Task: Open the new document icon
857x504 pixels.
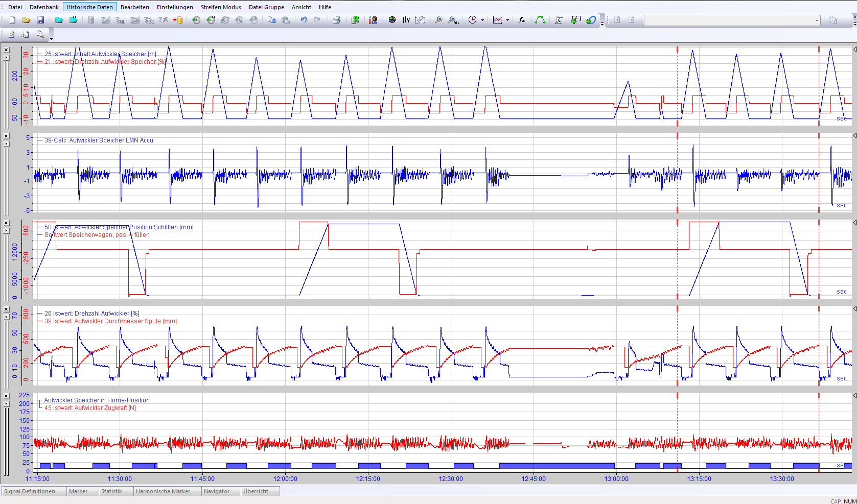Action: click(12, 20)
